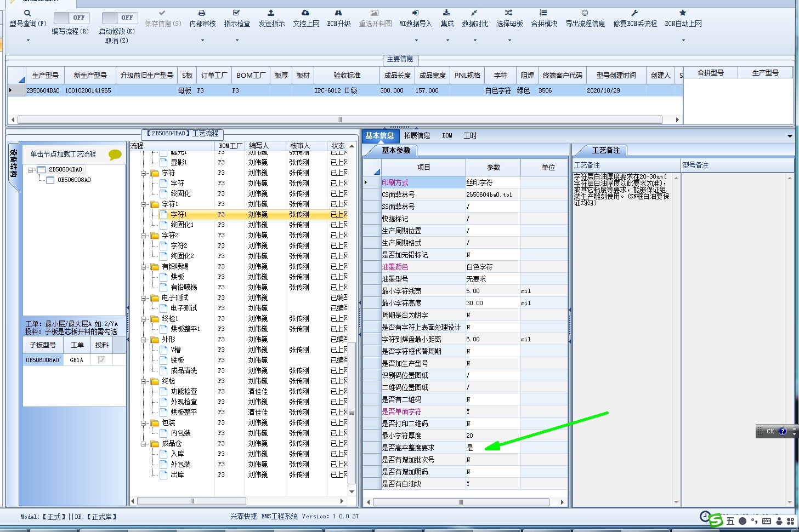
Task: Sort by the 生产型号 column header
Action: point(46,76)
